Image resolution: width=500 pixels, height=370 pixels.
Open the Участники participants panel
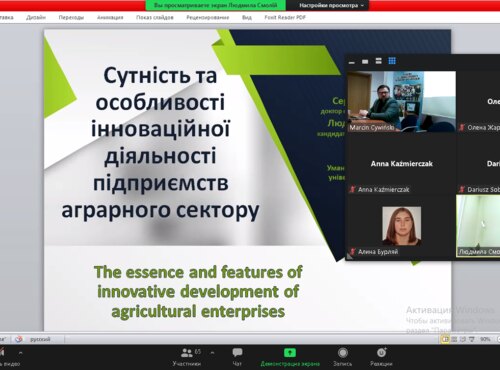(187, 357)
